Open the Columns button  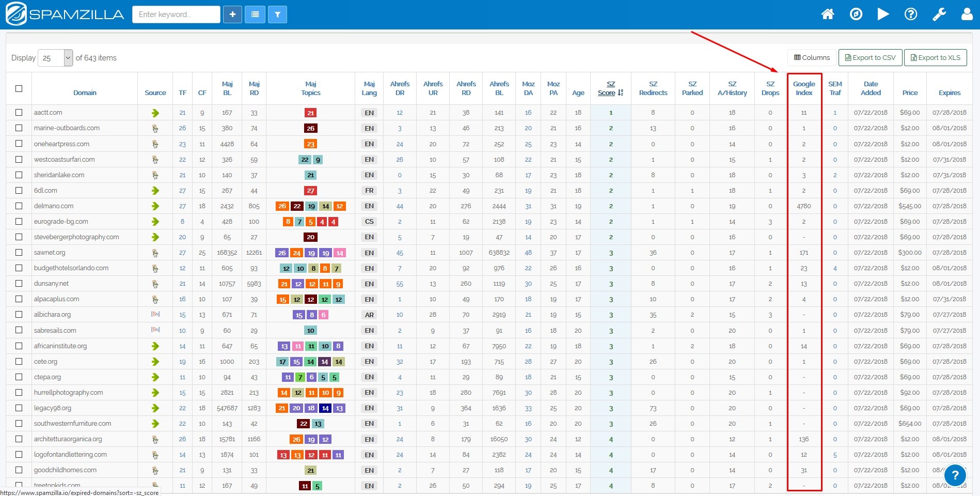pos(812,58)
